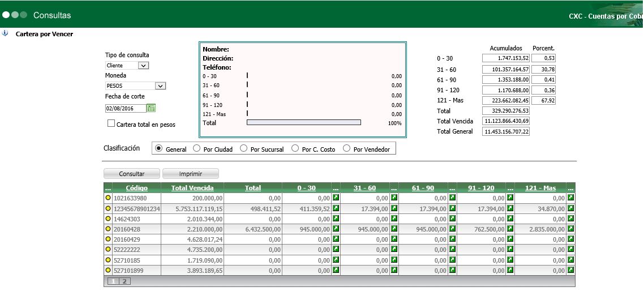The width and height of the screenshot is (644, 304).
Task: Open 31 - 60 detail arrow for row 20160429
Action: [394, 239]
